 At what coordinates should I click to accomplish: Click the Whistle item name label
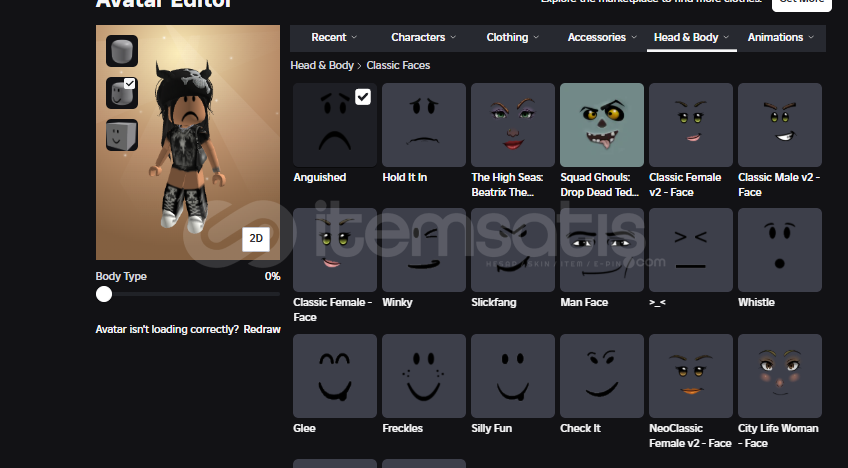click(756, 302)
